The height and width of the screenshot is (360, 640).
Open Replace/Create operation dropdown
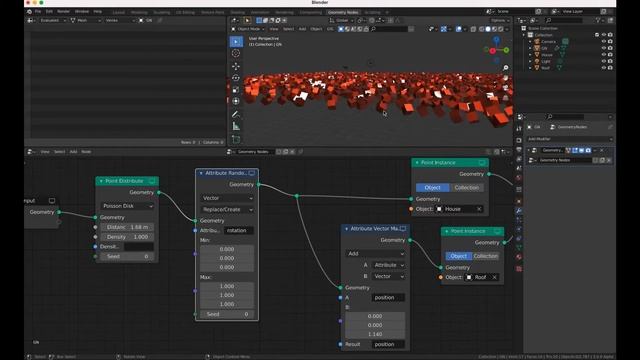(227, 209)
